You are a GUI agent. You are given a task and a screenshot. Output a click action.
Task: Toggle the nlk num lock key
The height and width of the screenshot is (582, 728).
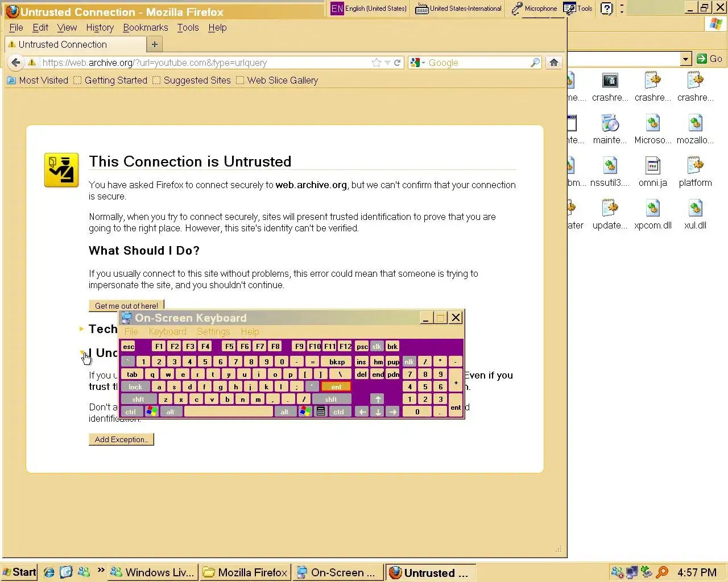point(409,361)
